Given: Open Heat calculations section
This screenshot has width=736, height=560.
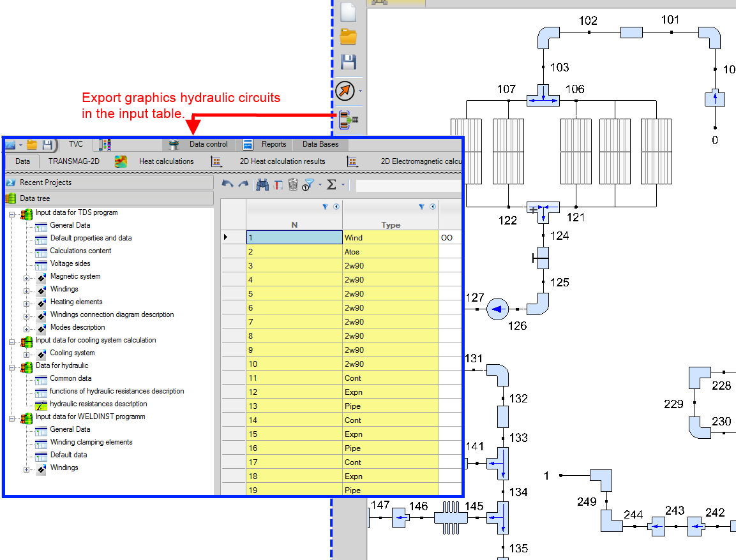Looking at the screenshot, I should pos(166,161).
